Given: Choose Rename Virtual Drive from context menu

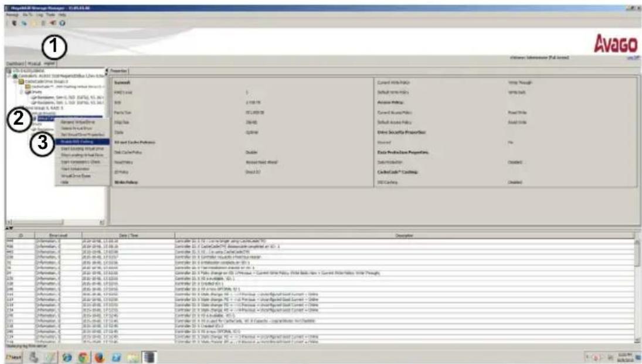Looking at the screenshot, I should point(78,122).
